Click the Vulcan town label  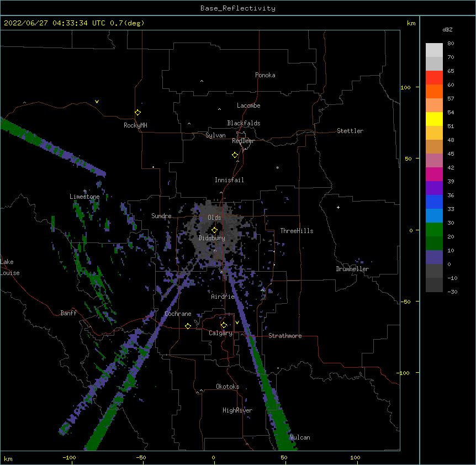tap(300, 437)
